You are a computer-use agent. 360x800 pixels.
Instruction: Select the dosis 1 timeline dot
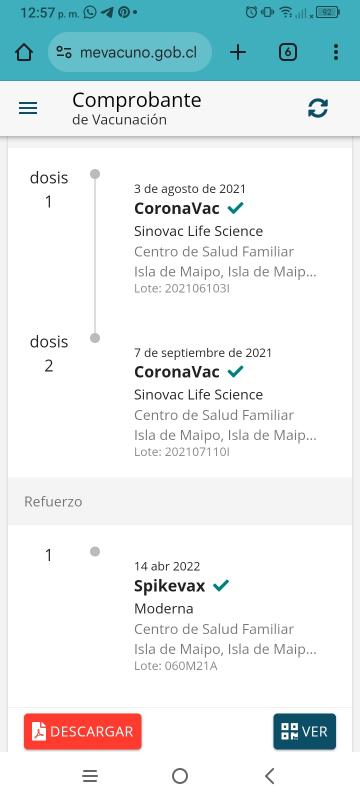[95, 174]
